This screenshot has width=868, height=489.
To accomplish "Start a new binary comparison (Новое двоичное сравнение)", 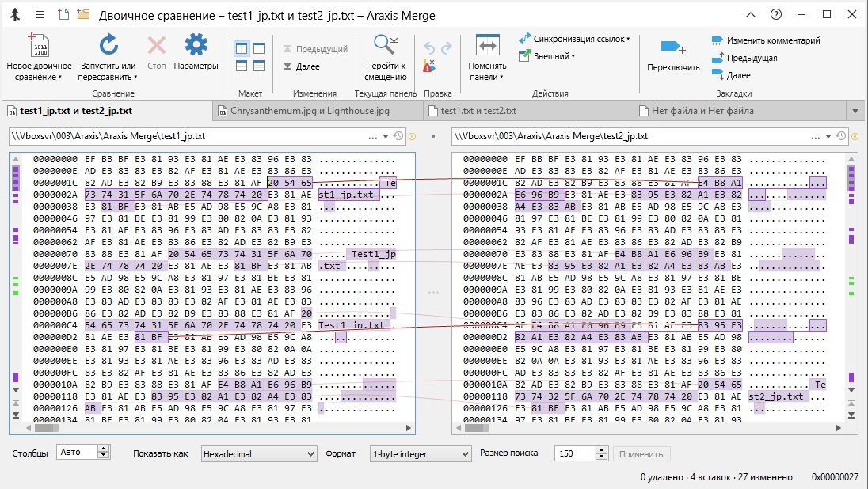I will [x=39, y=57].
